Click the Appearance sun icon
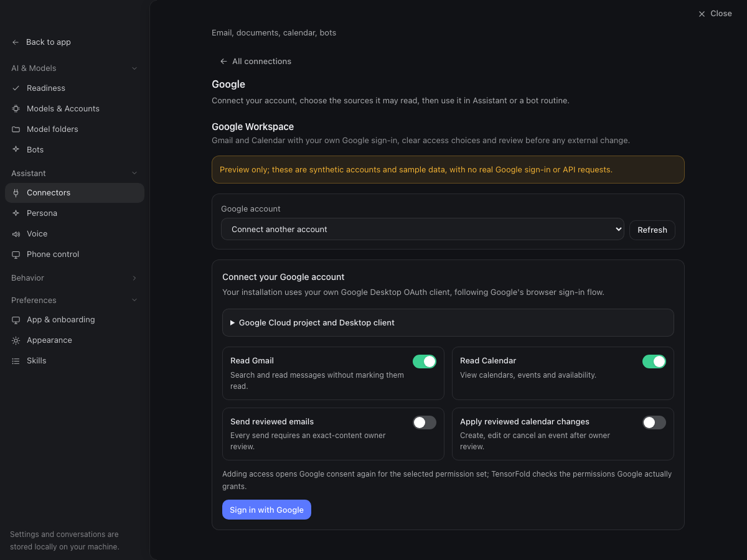This screenshot has width=747, height=560. (16, 340)
